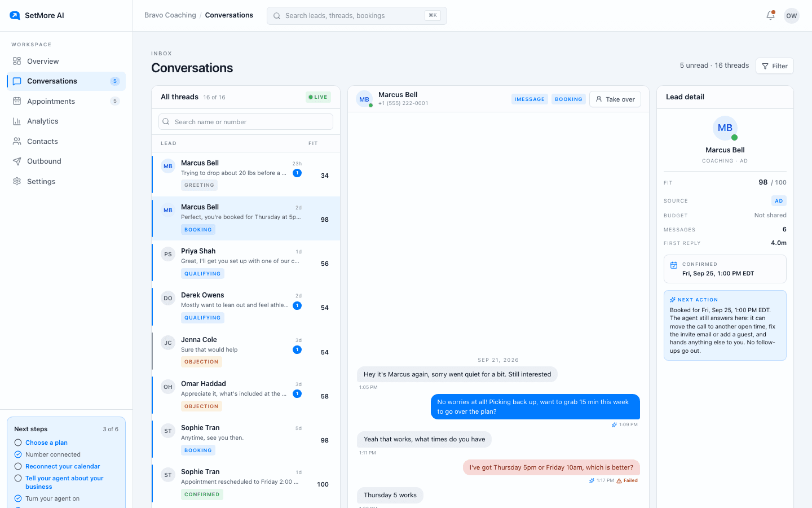Image resolution: width=812 pixels, height=508 pixels.
Task: Click the SetMore AI logo icon
Action: tap(15, 15)
